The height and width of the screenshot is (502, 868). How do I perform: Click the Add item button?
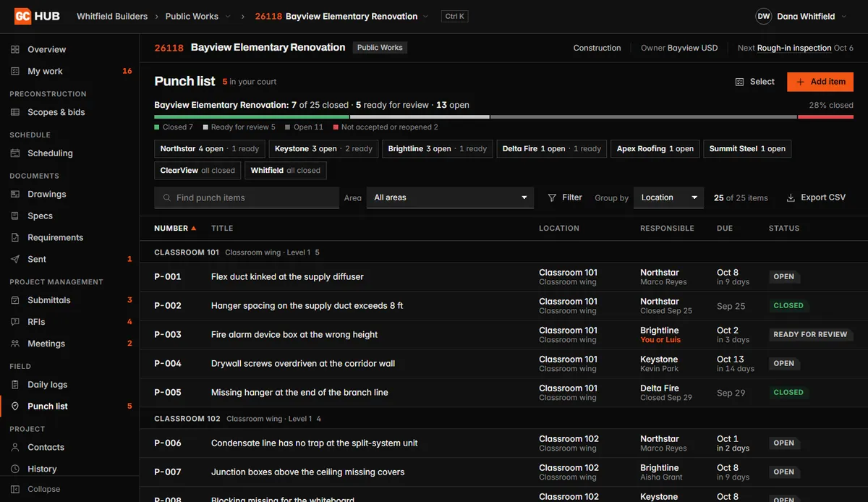click(x=820, y=82)
